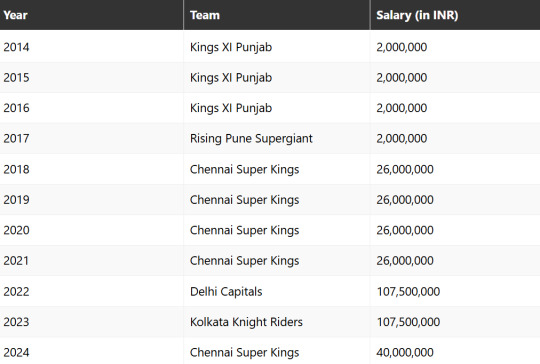Click the 2023 year cell
Viewport: 540px width, 364px height.
coord(16,322)
